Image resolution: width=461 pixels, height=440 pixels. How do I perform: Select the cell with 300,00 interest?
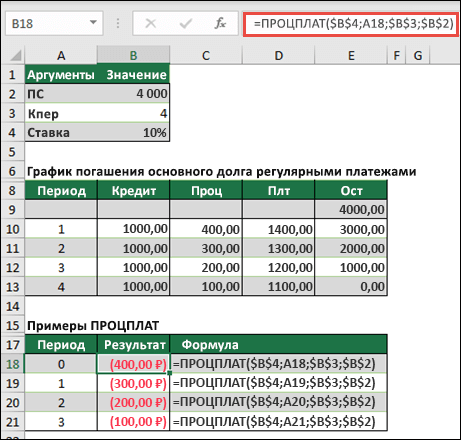[x=206, y=248]
